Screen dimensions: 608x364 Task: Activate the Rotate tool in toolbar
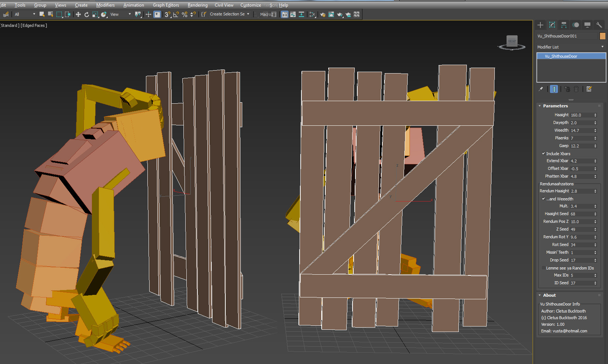87,14
